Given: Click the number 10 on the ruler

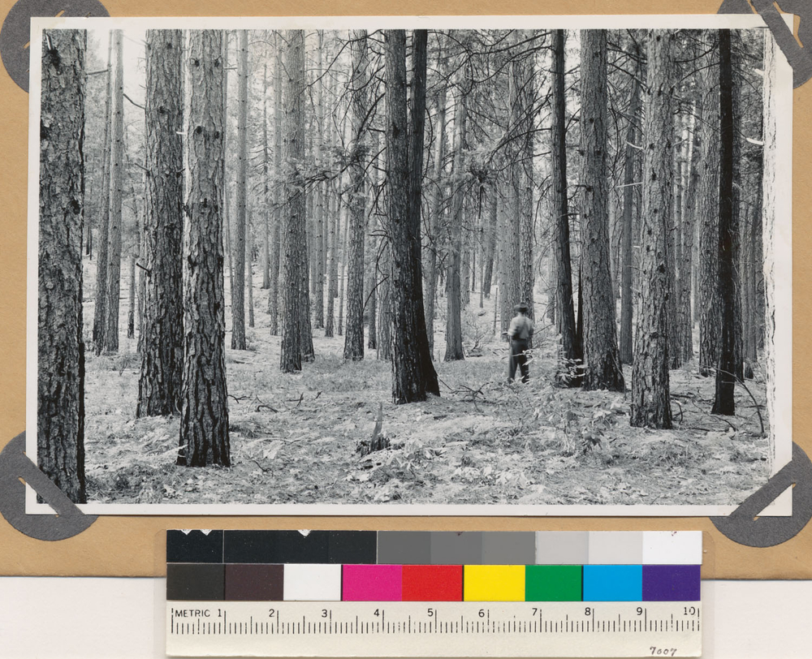Looking at the screenshot, I should click(689, 612).
